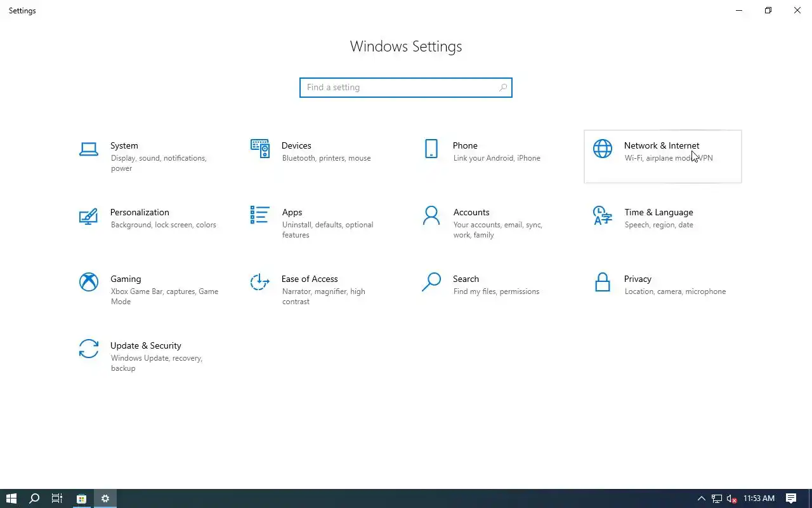
Task: Click 'Link your Android, iPhone' text
Action: click(x=497, y=158)
